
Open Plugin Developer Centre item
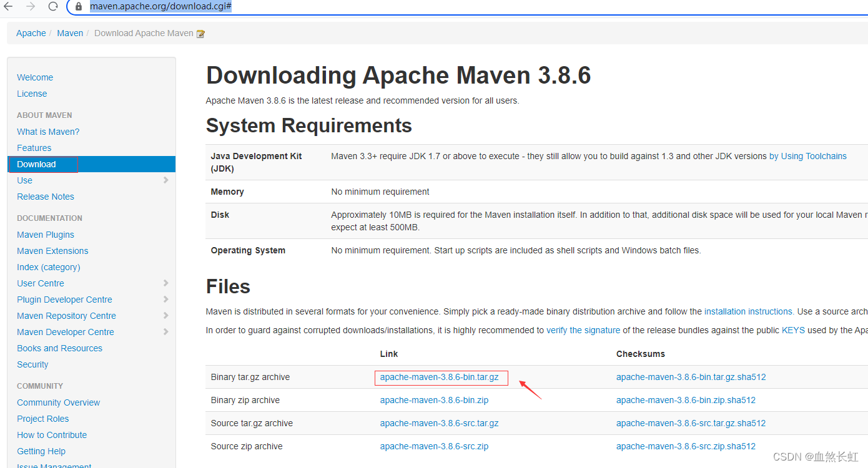(65, 300)
